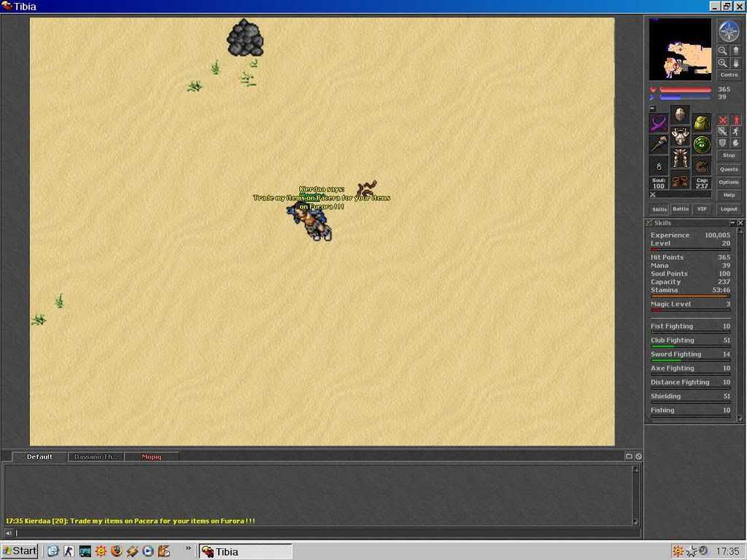This screenshot has height=560, width=747.
Task: Toggle the chat volume say mode icon
Action: pyautogui.click(x=9, y=533)
